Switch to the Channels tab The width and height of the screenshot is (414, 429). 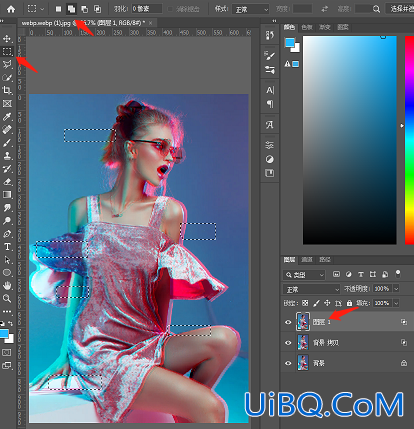307,259
